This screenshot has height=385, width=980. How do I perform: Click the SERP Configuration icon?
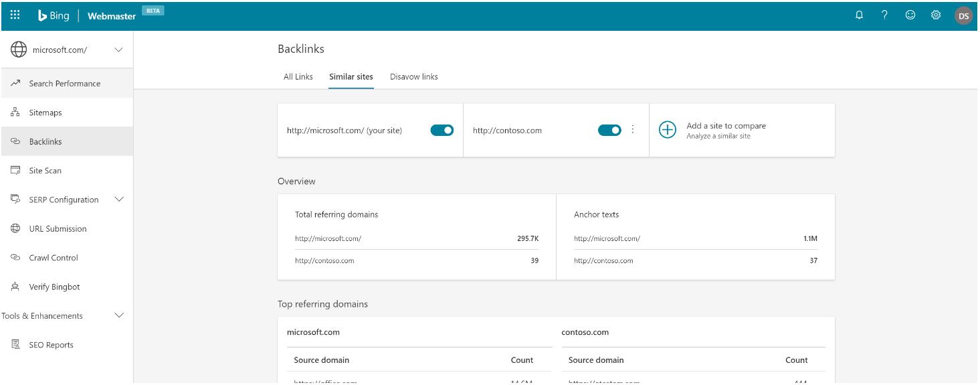coord(15,200)
